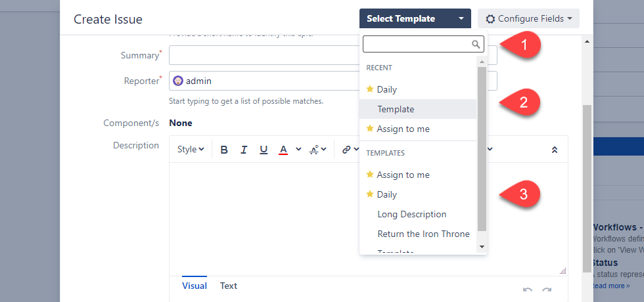Image resolution: width=644 pixels, height=302 pixels.
Task: Expand the Style dropdown in editor
Action: coord(191,150)
